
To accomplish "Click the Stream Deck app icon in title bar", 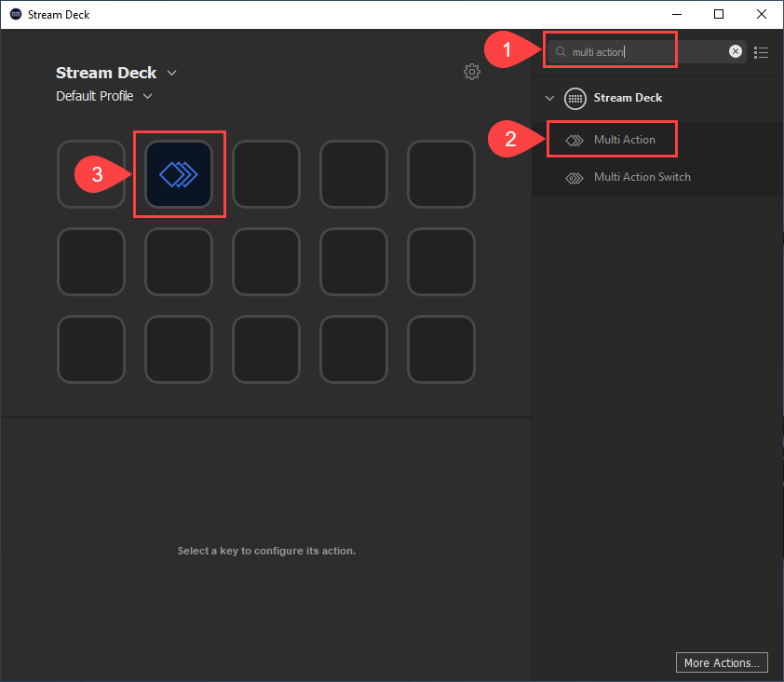I will pos(16,14).
